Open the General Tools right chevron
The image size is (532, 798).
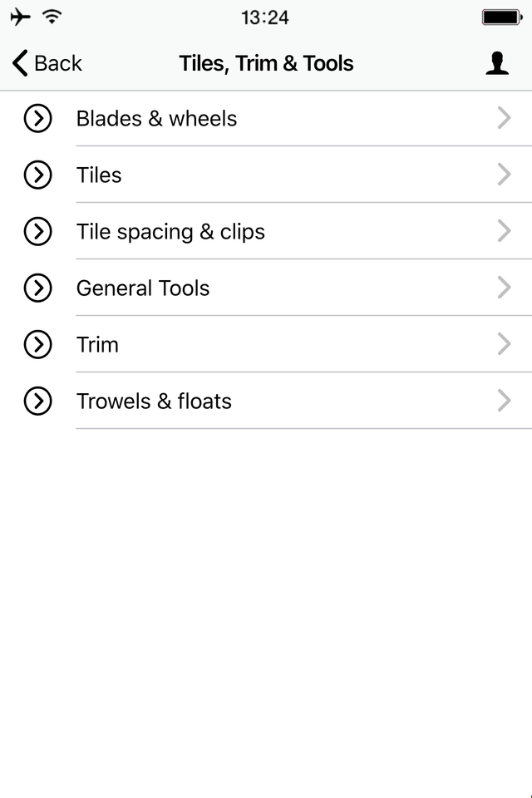point(504,288)
